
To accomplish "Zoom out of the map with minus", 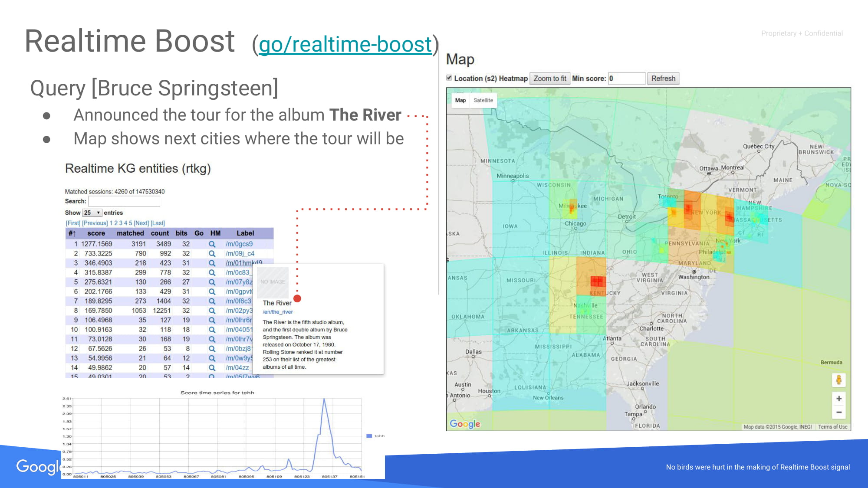I will tap(839, 412).
